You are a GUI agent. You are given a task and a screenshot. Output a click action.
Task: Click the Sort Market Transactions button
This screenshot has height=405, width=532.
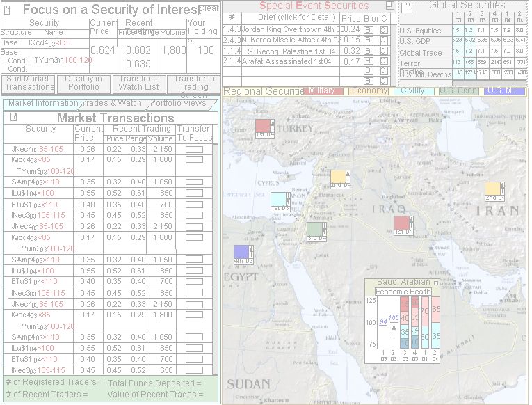tap(29, 84)
